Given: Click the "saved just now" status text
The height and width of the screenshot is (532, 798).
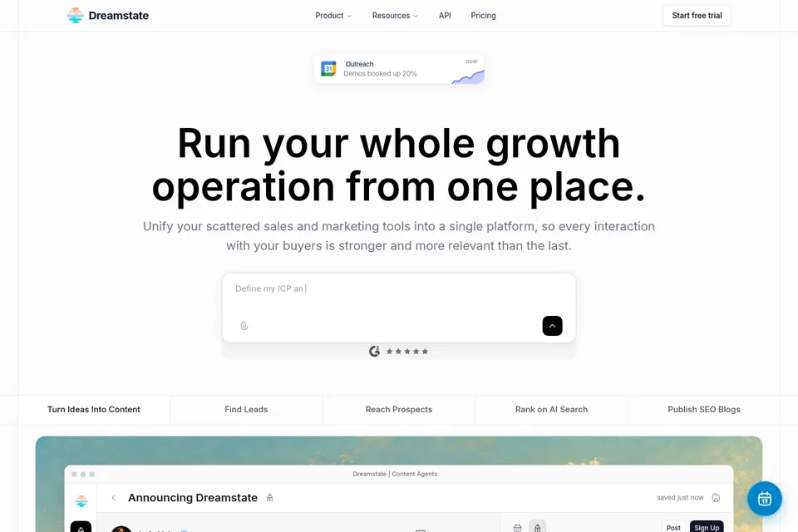Looking at the screenshot, I should 680,498.
